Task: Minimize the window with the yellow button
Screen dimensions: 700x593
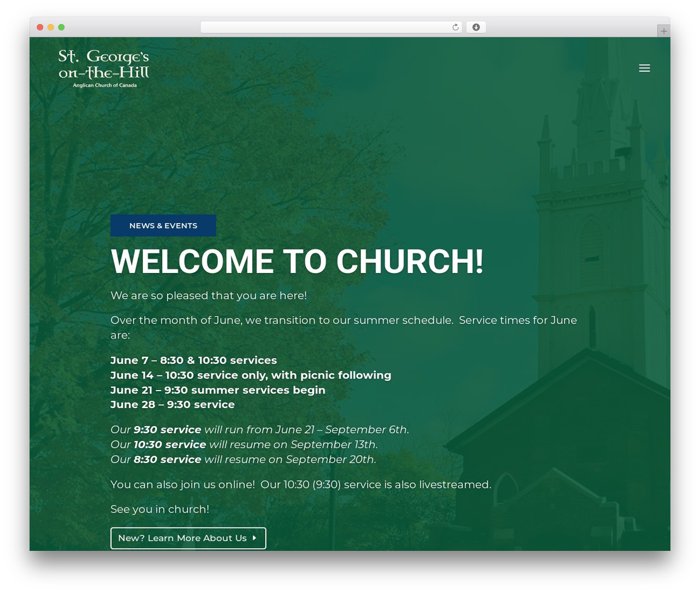Action: tap(50, 27)
